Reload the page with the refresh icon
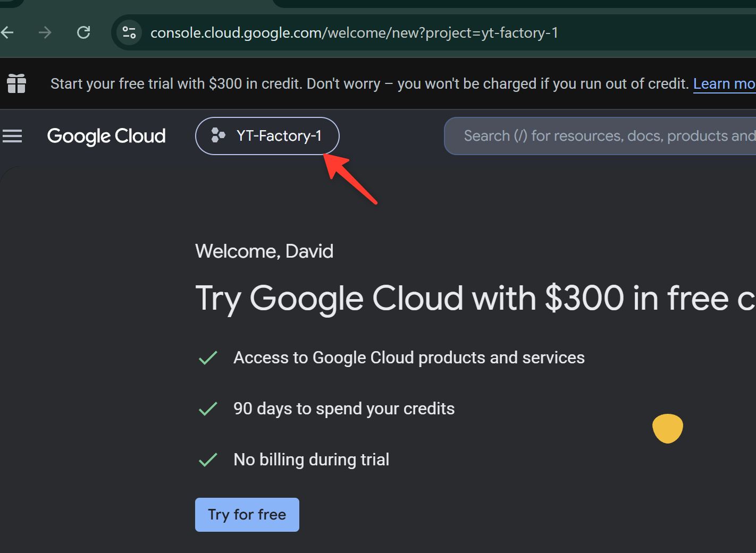 83,33
